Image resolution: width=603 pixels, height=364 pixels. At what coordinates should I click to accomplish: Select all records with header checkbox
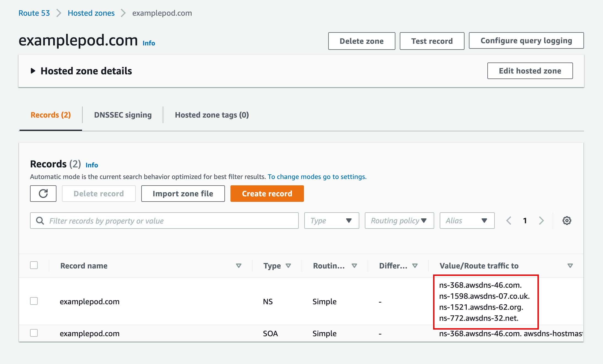click(x=34, y=265)
